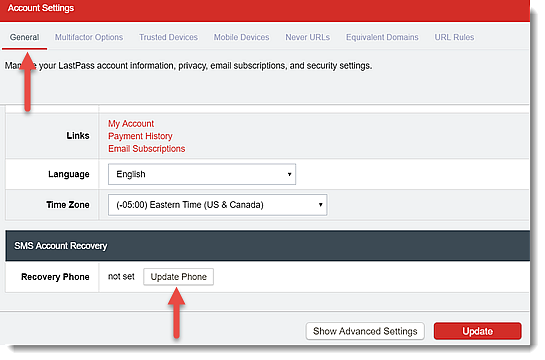This screenshot has height=360, width=545.
Task: Click the Account Settings title
Action: click(x=41, y=8)
